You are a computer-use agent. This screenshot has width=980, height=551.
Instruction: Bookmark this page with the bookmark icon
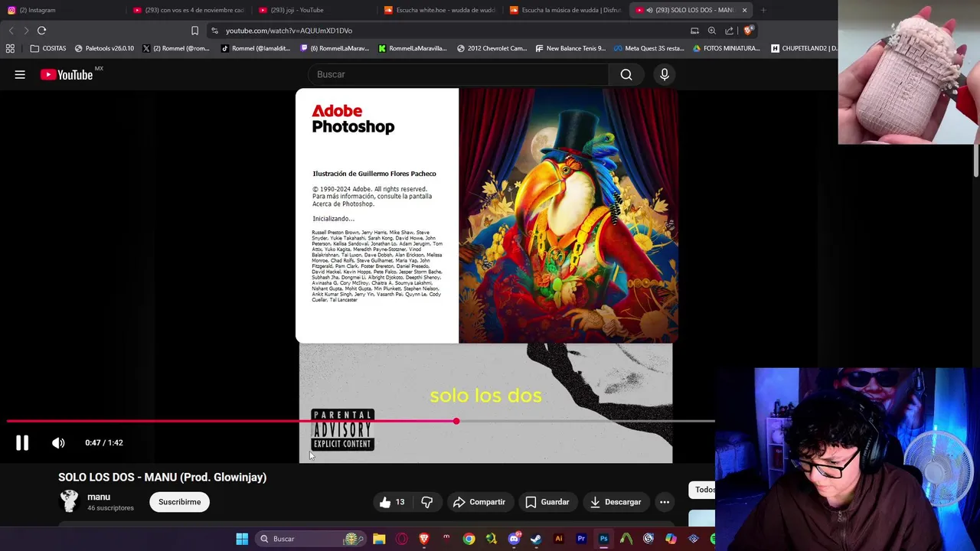pos(194,31)
